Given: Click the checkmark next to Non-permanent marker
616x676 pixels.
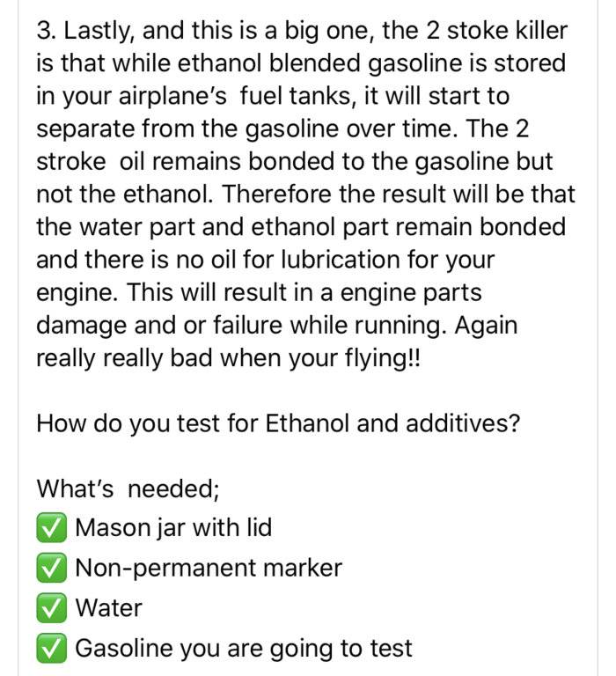Looking at the screenshot, I should pyautogui.click(x=51, y=569).
